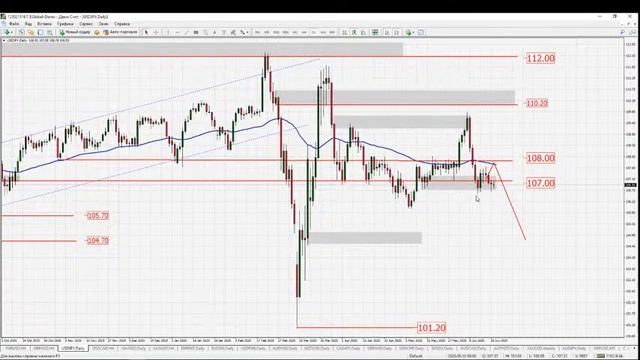The image size is (640, 360).
Task: Toggle the Авто-торговля button
Action: [120, 32]
